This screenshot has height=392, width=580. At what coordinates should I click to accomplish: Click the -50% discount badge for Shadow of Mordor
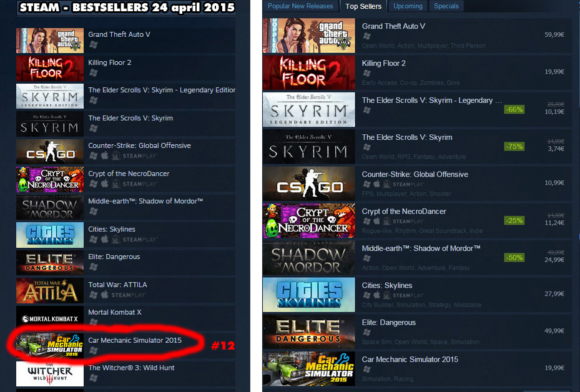514,257
